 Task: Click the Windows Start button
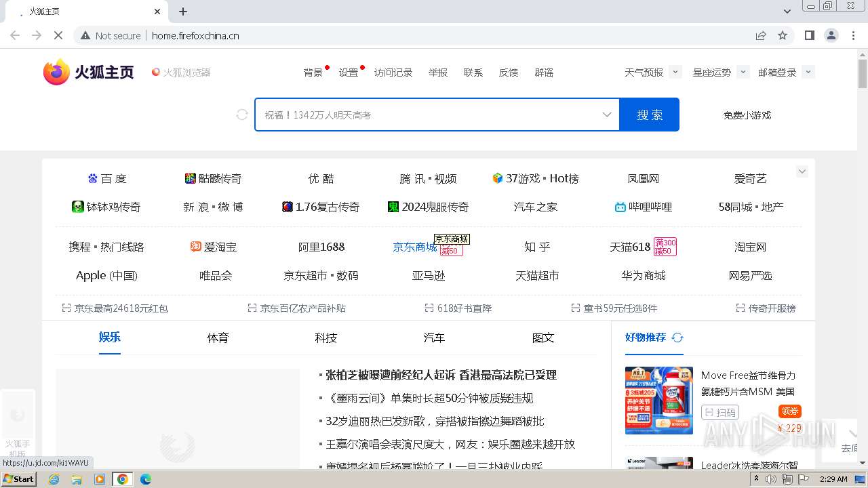point(18,479)
